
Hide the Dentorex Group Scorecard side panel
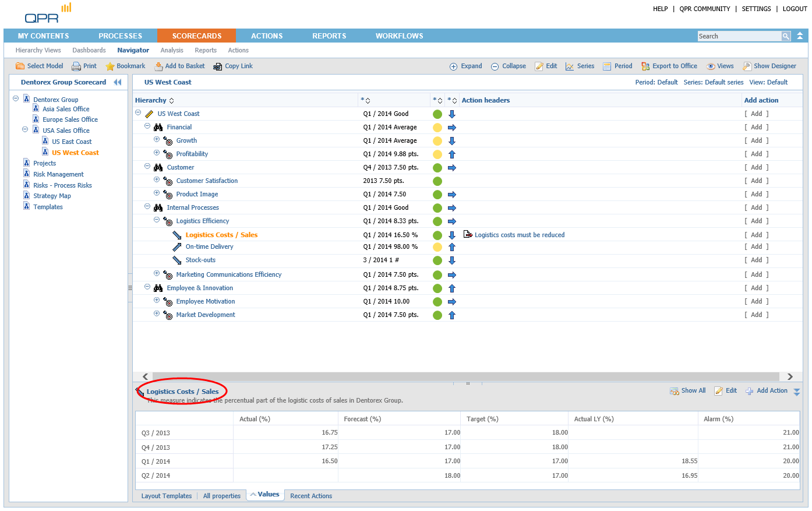(x=118, y=82)
